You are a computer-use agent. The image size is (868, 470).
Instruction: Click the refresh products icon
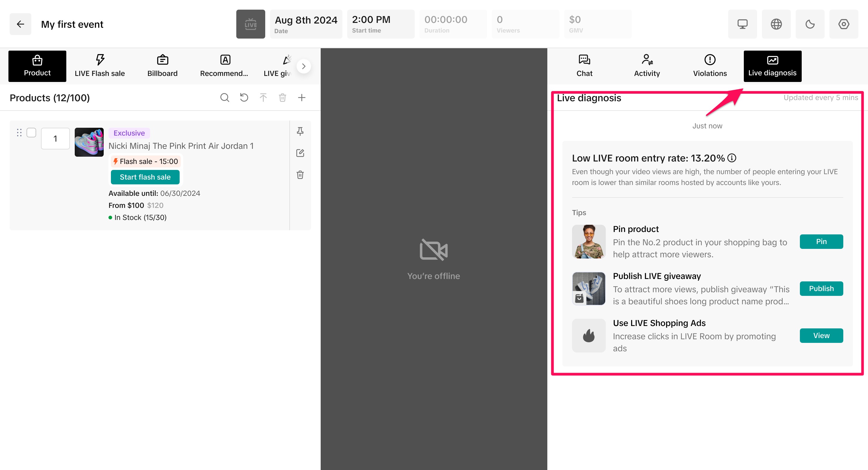click(x=244, y=98)
